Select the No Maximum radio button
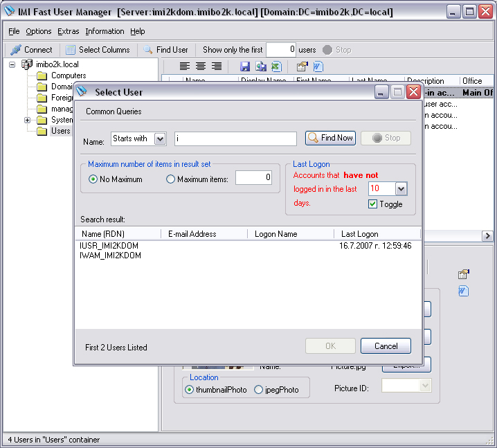The height and width of the screenshot is (448, 497). (x=93, y=179)
